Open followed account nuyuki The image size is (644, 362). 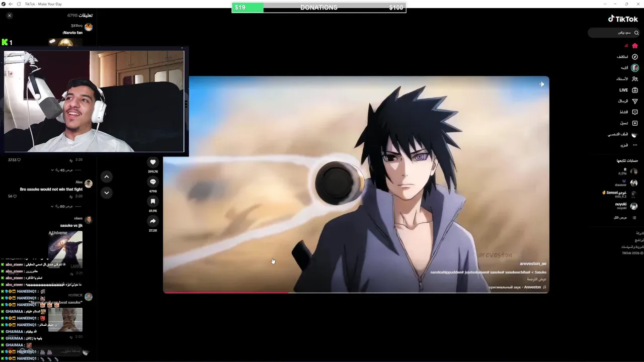tap(626, 206)
